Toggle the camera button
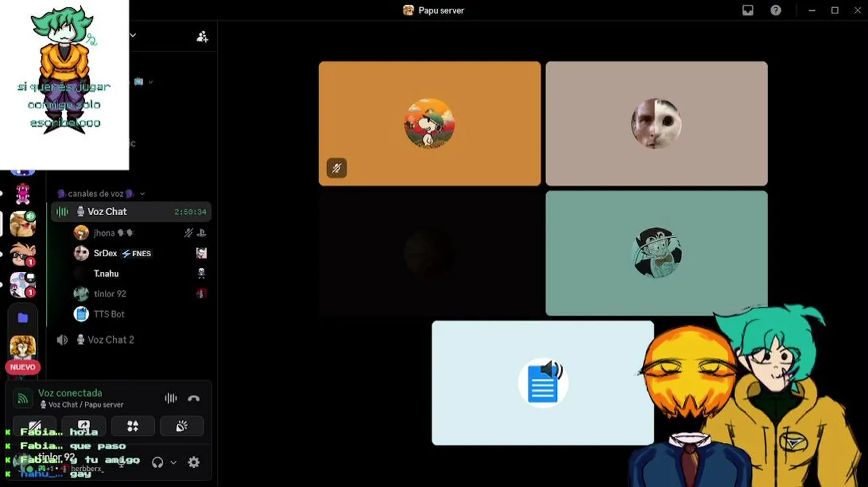 click(x=34, y=426)
